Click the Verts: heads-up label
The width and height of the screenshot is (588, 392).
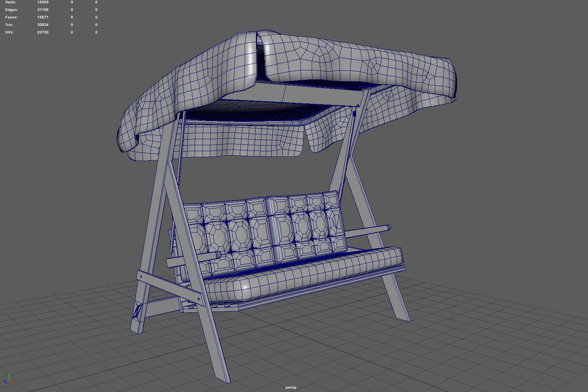tap(11, 2)
